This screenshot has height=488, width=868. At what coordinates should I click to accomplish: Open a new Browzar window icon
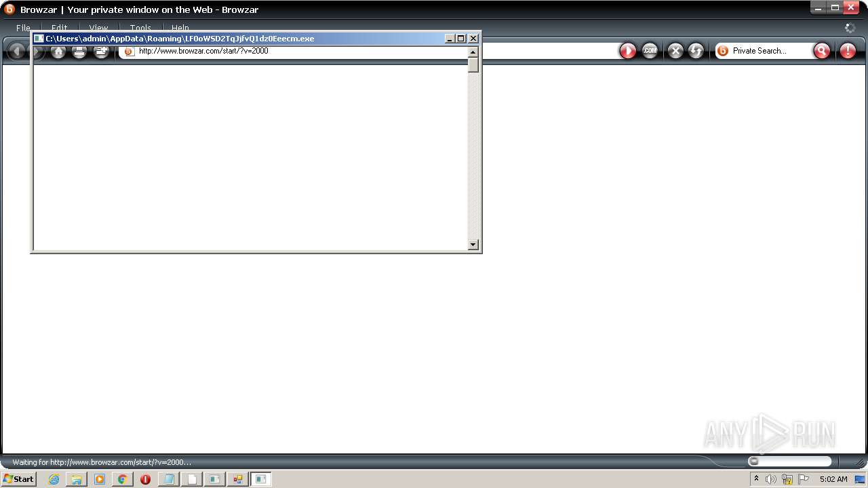(101, 52)
